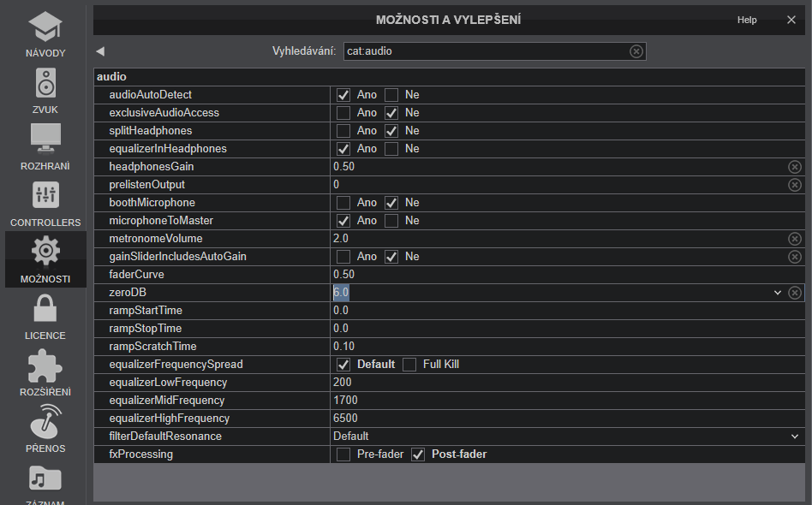Click the search input field
Image resolution: width=812 pixels, height=505 pixels.
484,51
